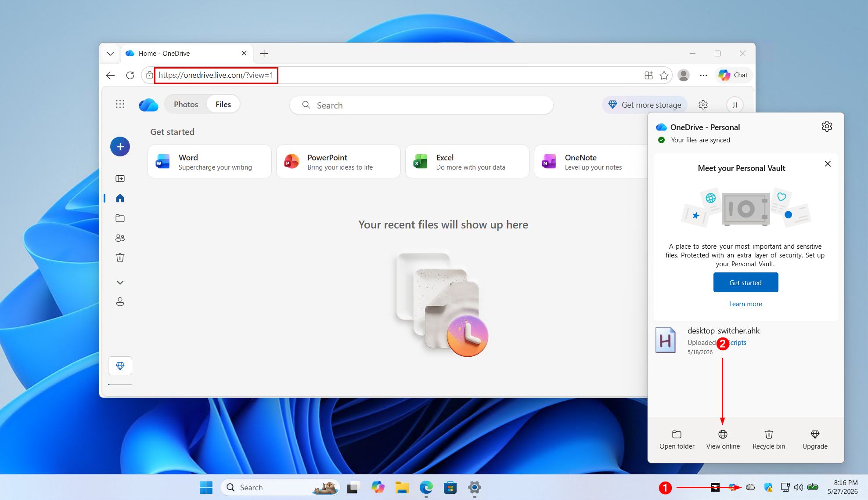Screen dimensions: 868x500
Task: Click the taskbar Search box
Action: pyautogui.click(x=280, y=487)
